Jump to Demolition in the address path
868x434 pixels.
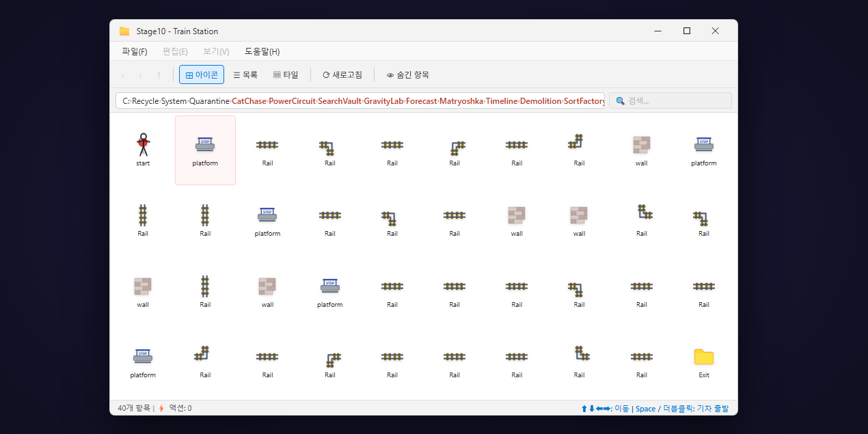[540, 101]
